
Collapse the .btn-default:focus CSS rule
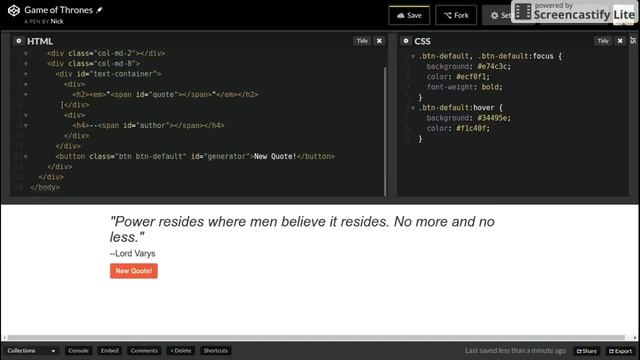[x=413, y=56]
